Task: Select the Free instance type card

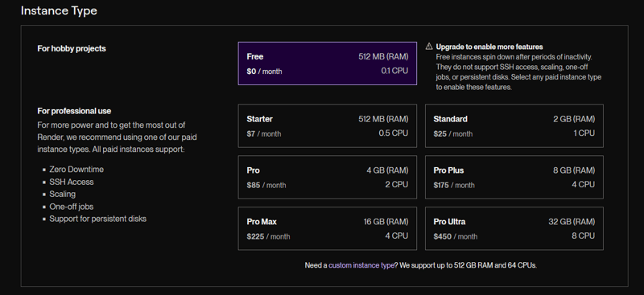Action: pyautogui.click(x=328, y=64)
